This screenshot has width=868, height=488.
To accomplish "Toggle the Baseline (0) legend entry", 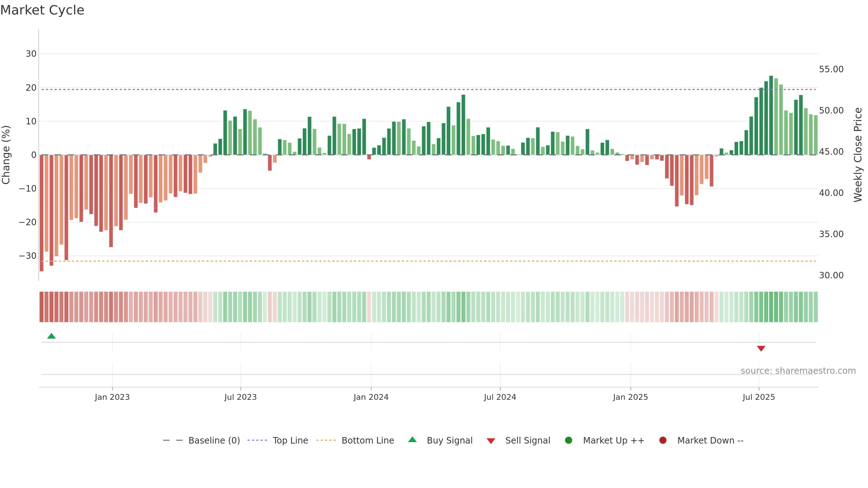I will coord(201,440).
